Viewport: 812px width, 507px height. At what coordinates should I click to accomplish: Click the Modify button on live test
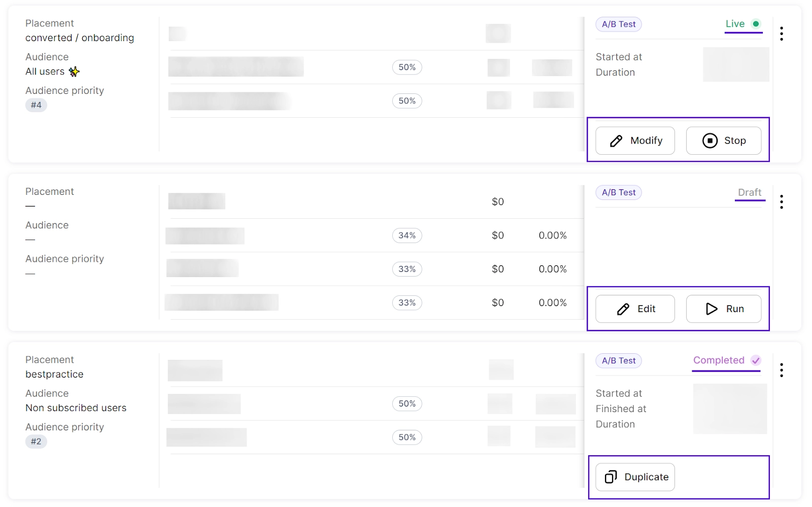635,141
